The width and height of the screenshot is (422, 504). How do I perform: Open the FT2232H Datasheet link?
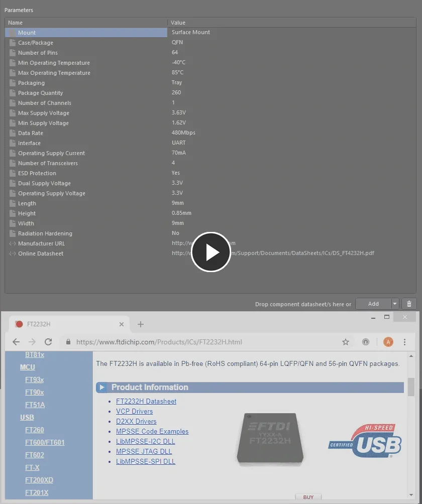coord(146,401)
